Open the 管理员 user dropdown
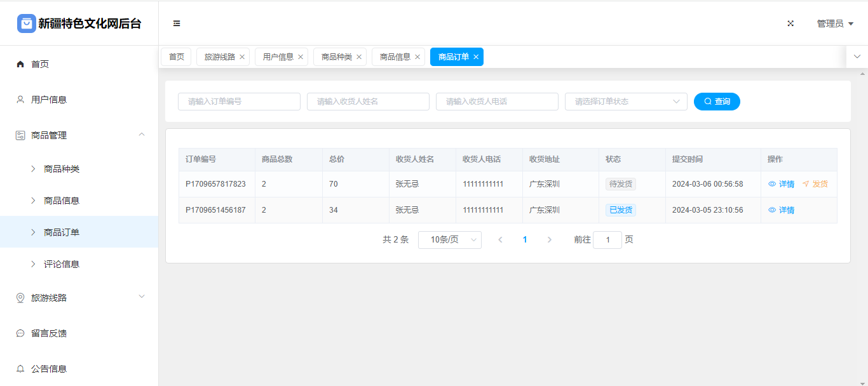 coord(834,23)
